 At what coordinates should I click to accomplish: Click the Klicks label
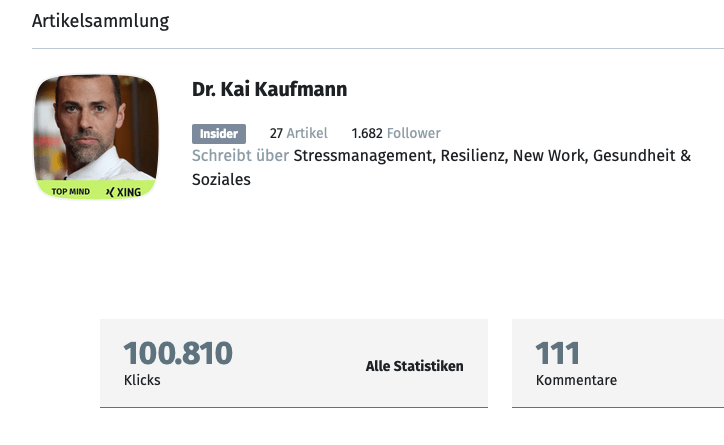[142, 380]
